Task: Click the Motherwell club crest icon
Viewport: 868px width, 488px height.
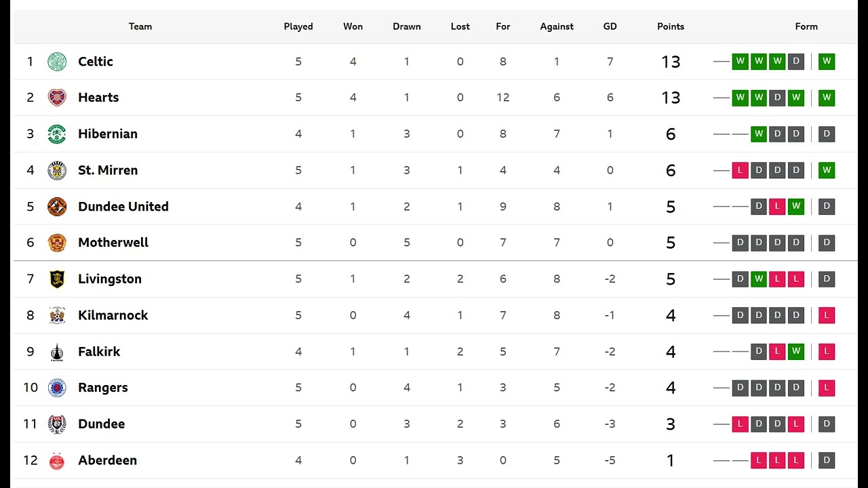Action: (x=57, y=243)
